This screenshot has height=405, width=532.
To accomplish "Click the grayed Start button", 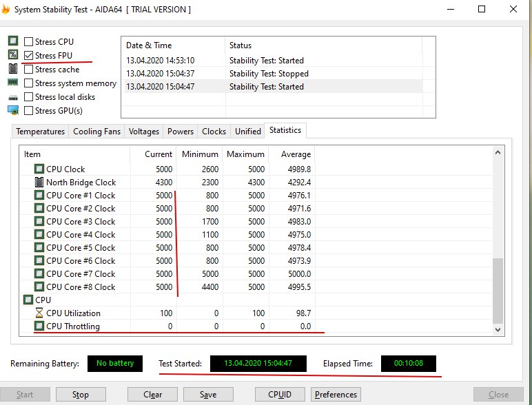I will click(x=25, y=395).
